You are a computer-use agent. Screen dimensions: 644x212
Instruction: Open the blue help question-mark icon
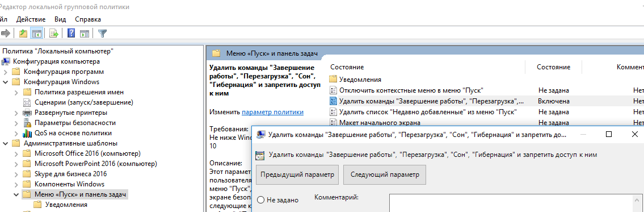(x=71, y=34)
